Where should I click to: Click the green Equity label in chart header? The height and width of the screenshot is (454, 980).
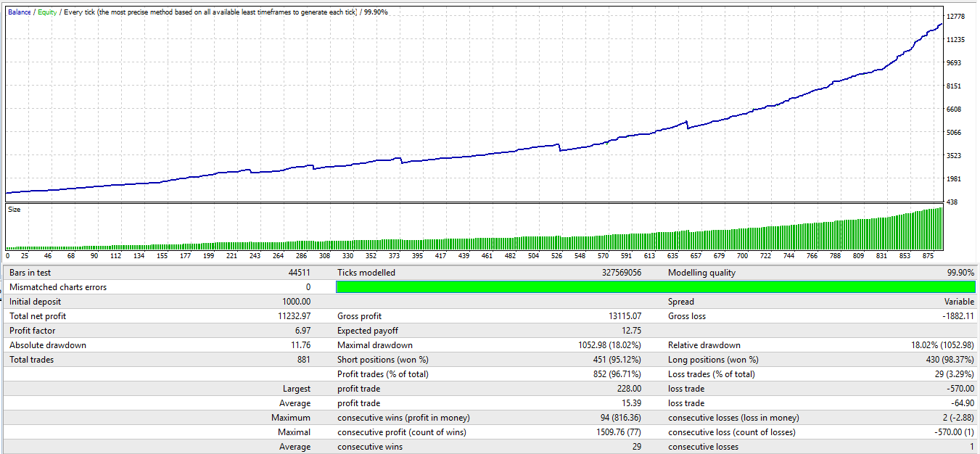[x=47, y=12]
